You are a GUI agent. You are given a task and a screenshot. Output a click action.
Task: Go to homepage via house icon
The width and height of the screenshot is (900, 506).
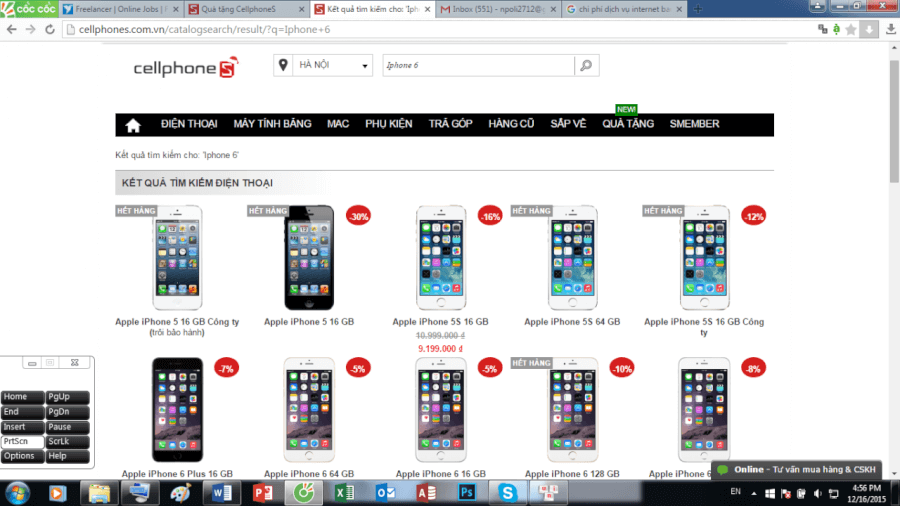tap(133, 125)
